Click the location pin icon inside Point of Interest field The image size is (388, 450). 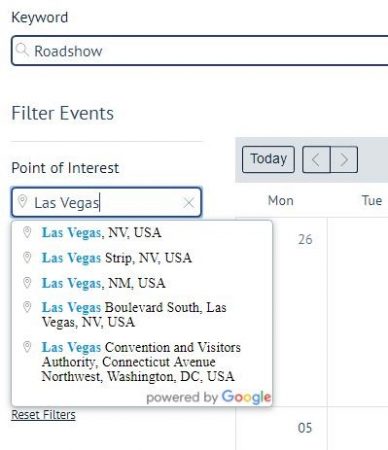(22, 202)
